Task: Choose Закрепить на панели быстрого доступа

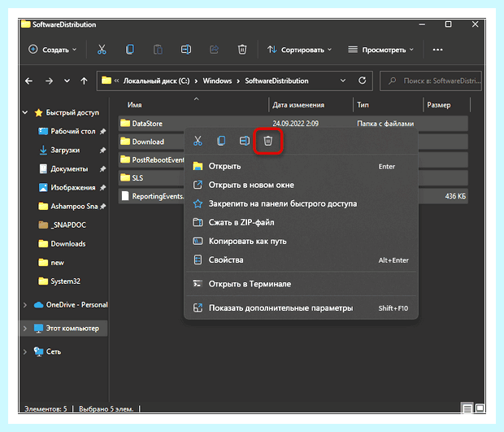Action: 301,203
